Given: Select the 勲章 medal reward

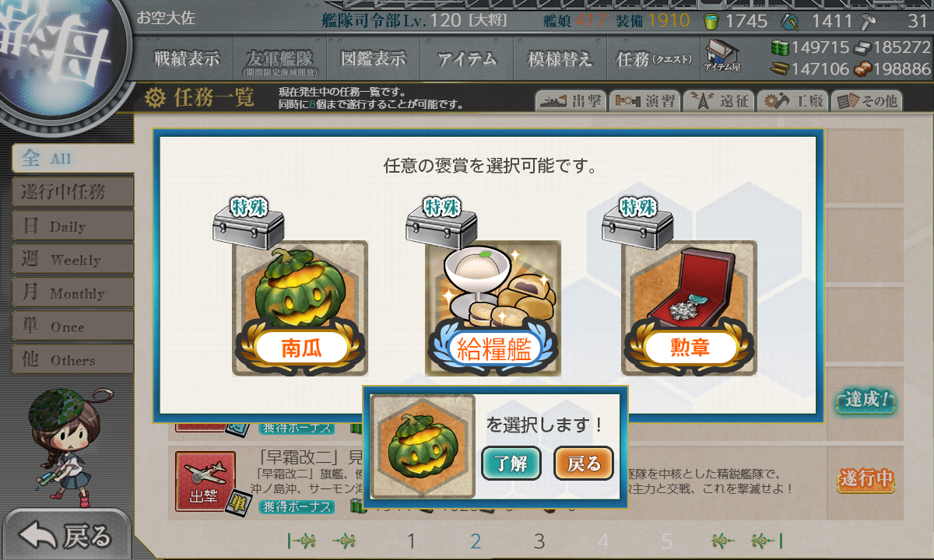Looking at the screenshot, I should (690, 308).
